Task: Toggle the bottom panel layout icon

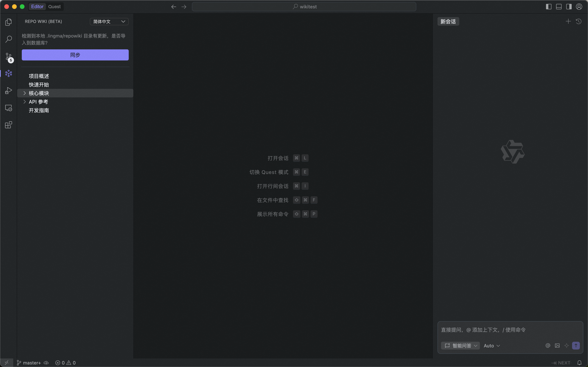Action: 559,7
